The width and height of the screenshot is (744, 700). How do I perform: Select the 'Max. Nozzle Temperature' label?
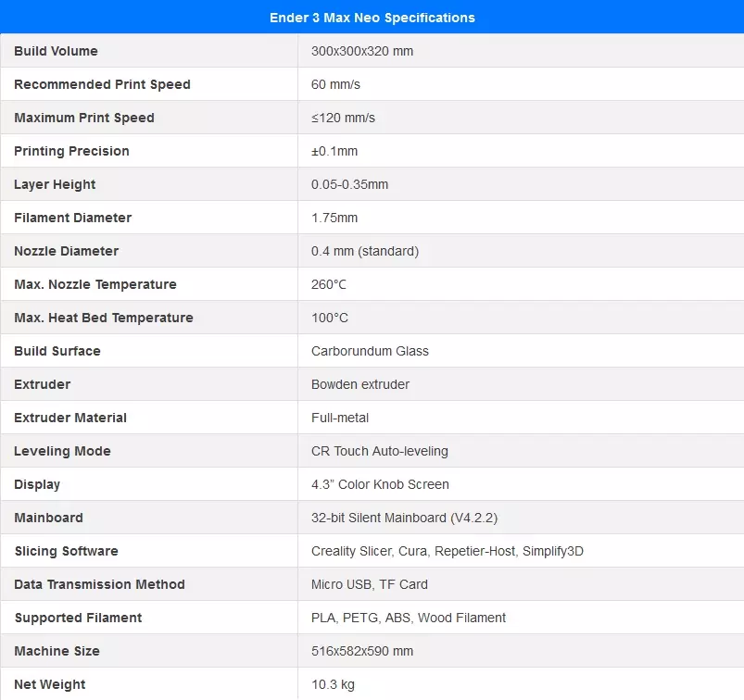click(x=95, y=284)
